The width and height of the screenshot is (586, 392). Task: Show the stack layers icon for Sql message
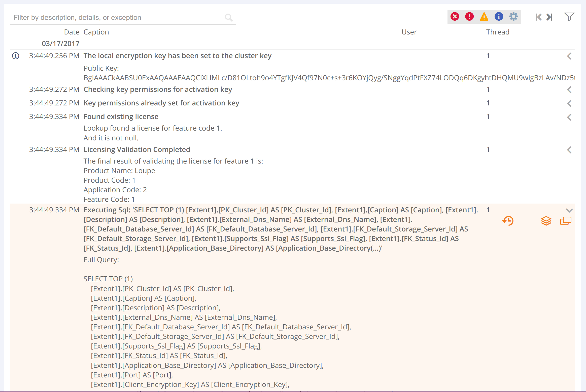click(546, 221)
